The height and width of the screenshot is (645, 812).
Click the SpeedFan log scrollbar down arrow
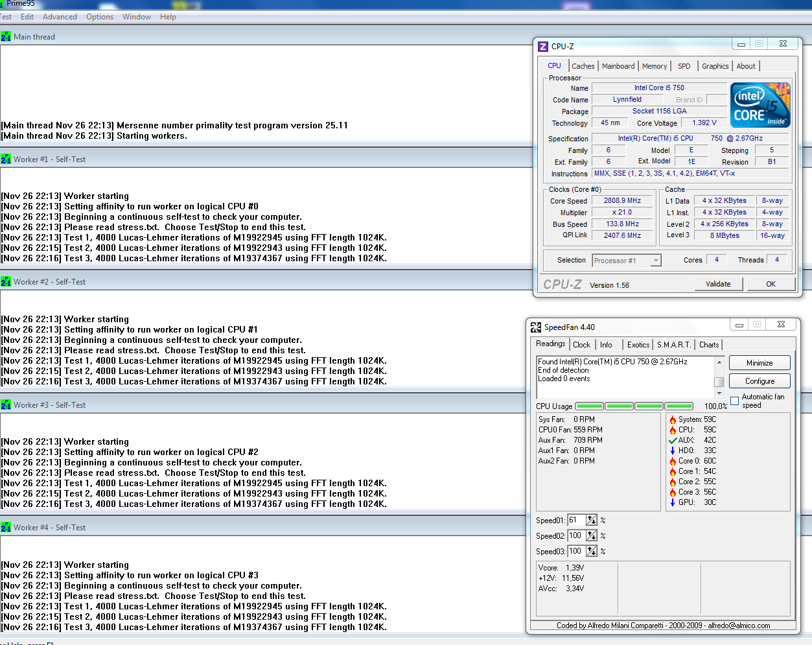719,393
